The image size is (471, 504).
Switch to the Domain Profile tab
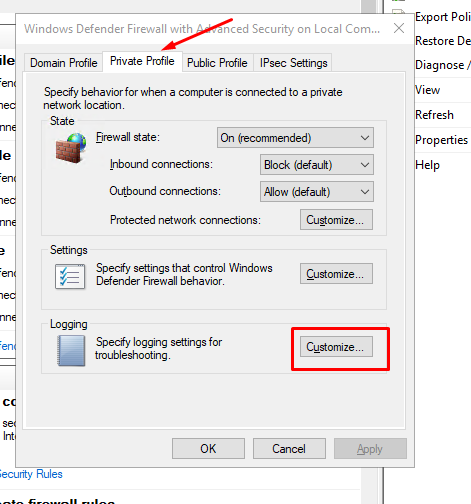coord(63,63)
